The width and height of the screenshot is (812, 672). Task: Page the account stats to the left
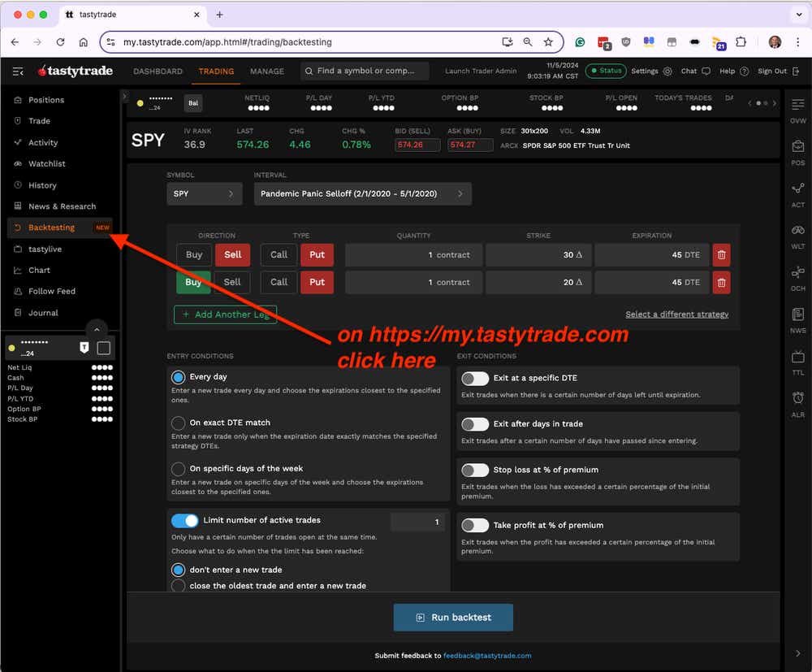pyautogui.click(x=749, y=103)
